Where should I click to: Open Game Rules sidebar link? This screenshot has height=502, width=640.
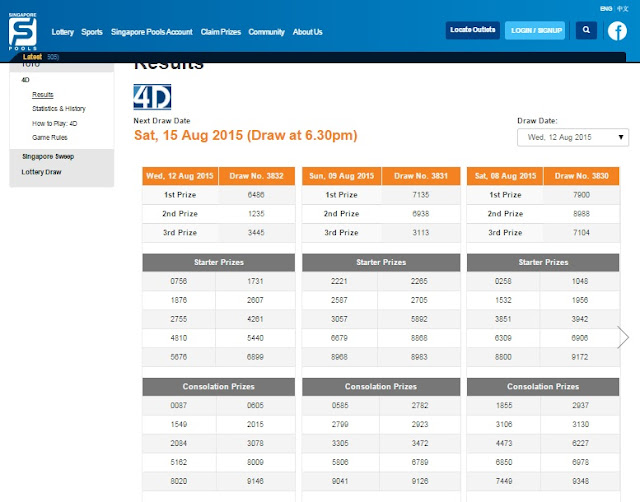[50, 138]
